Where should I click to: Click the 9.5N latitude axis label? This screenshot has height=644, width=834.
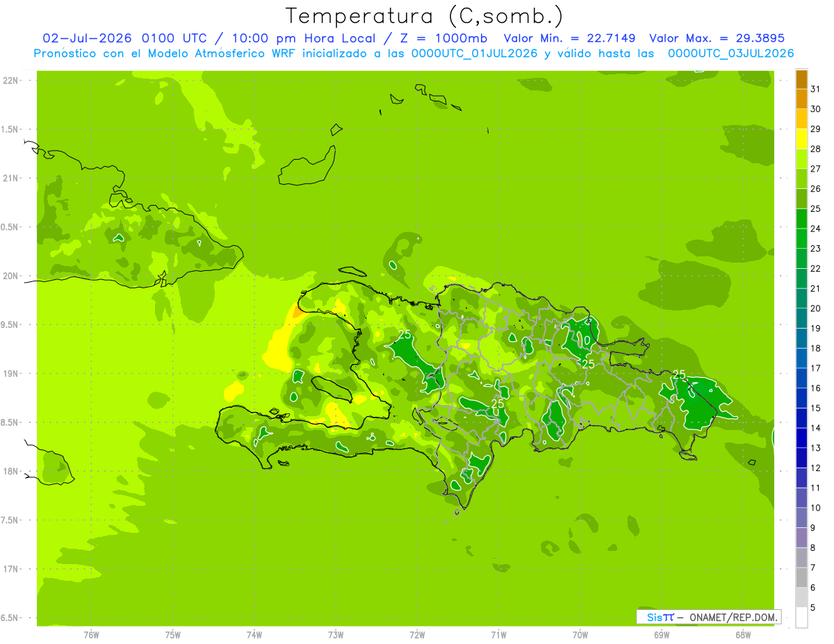click(x=10, y=324)
